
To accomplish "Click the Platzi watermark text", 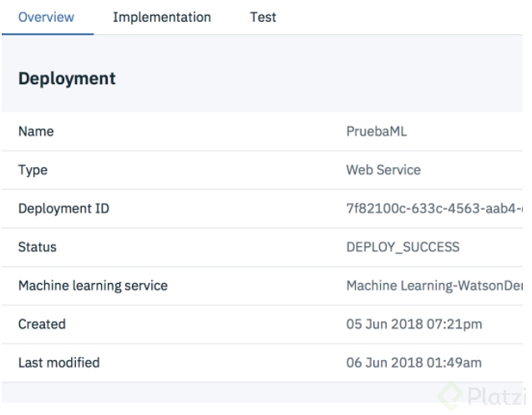I will coord(498,397).
